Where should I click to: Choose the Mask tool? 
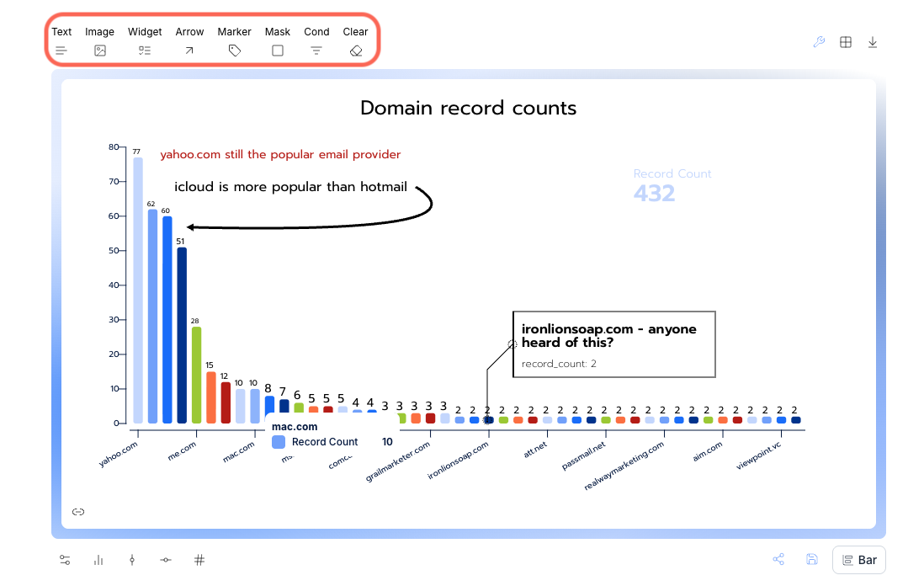(278, 42)
